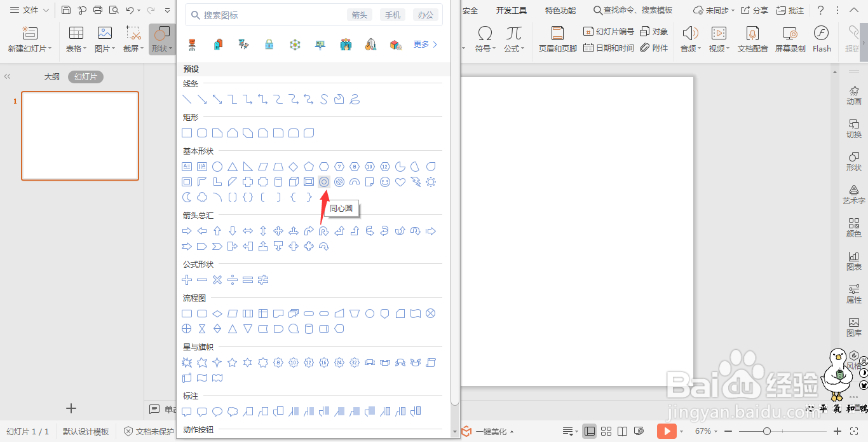Pick the multiplication sign formula shape
The image size is (868, 442).
(x=217, y=280)
